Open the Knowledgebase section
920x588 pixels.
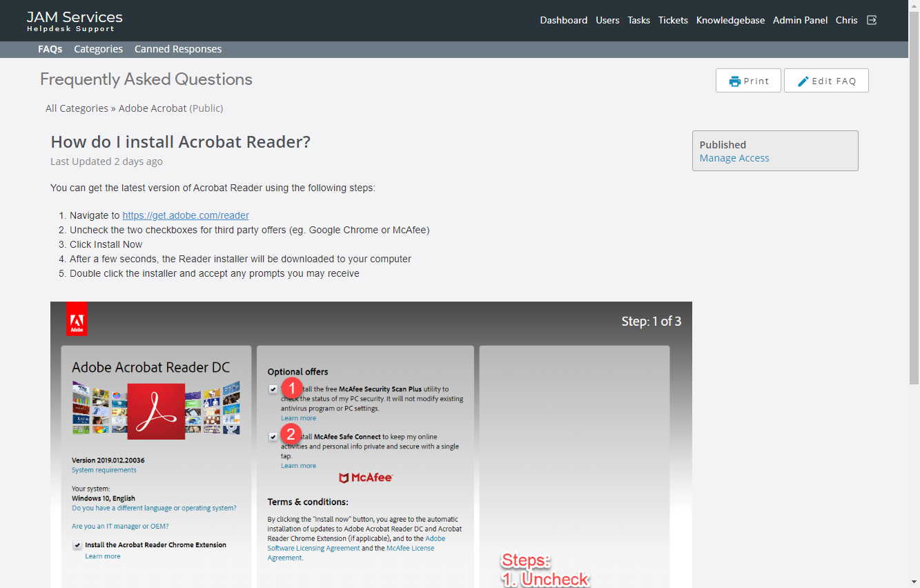pos(730,20)
